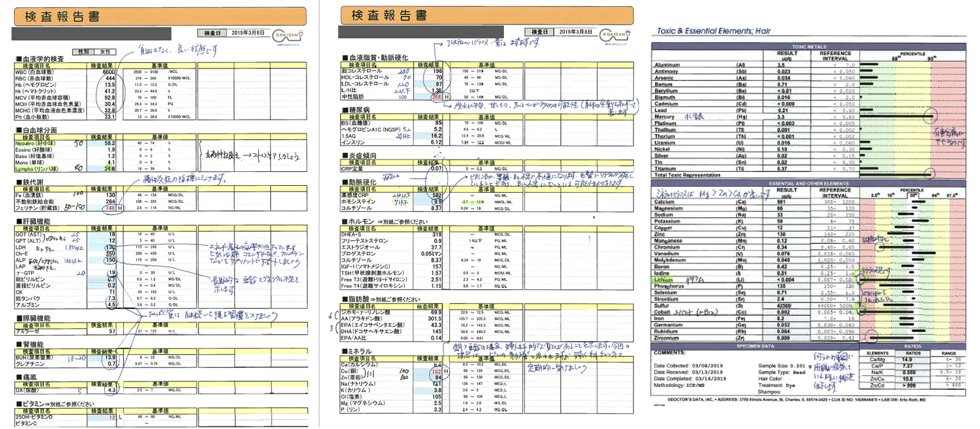980x429 pixels.
Task: Click the γ-GTP row label
Action: pyautogui.click(x=25, y=273)
